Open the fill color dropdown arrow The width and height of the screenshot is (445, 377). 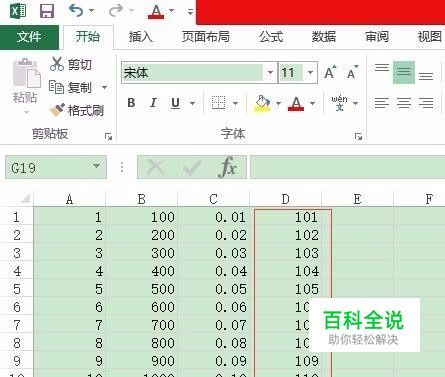[278, 103]
